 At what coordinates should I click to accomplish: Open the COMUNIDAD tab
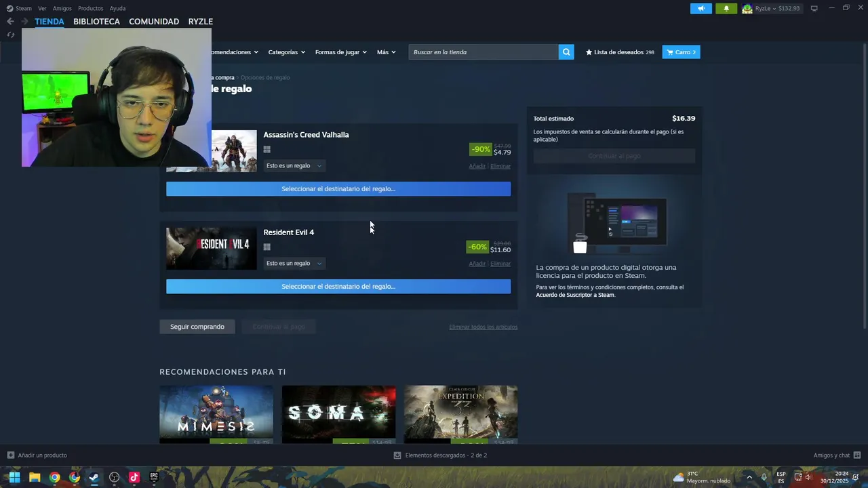[154, 22]
